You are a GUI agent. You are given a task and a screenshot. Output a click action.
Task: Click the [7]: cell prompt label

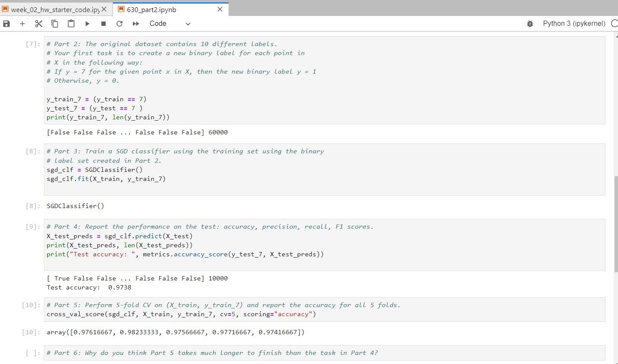coord(33,44)
